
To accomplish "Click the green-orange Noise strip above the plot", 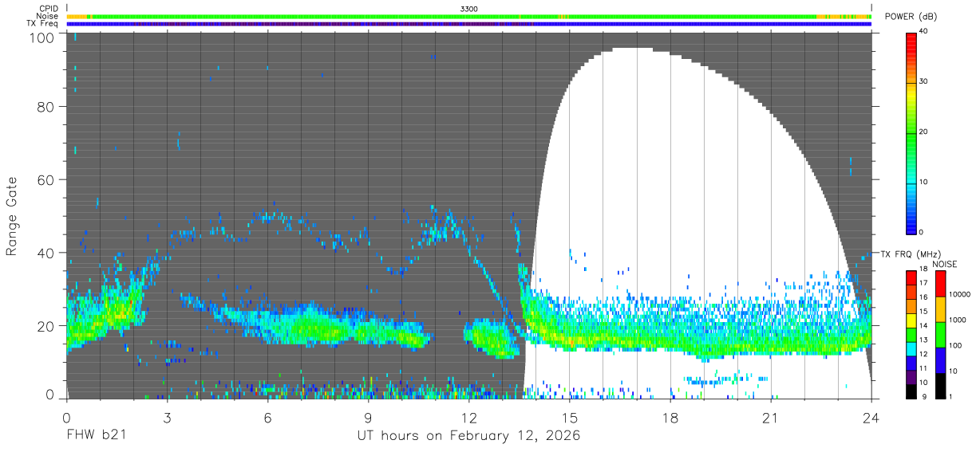I will (x=469, y=16).
